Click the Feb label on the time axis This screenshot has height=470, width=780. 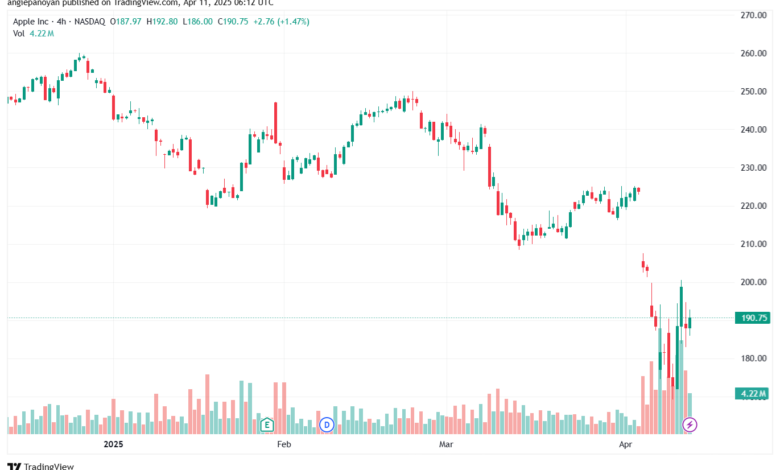pos(284,444)
